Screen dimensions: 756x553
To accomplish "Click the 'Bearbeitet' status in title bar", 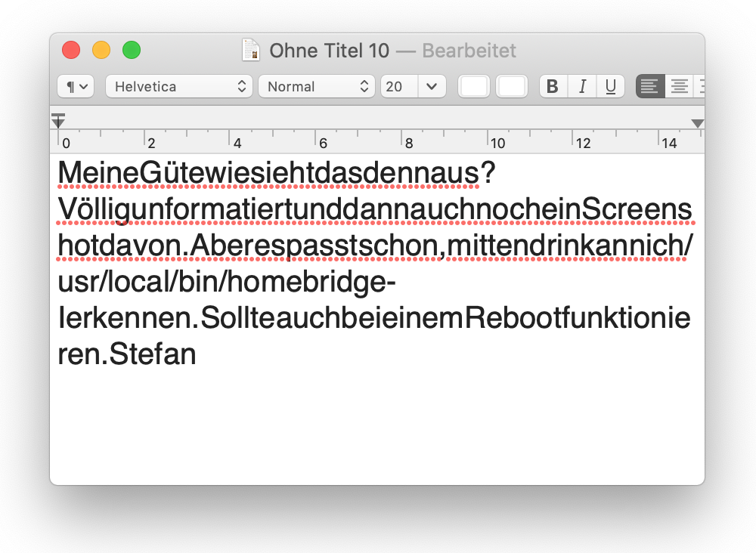I will point(469,51).
